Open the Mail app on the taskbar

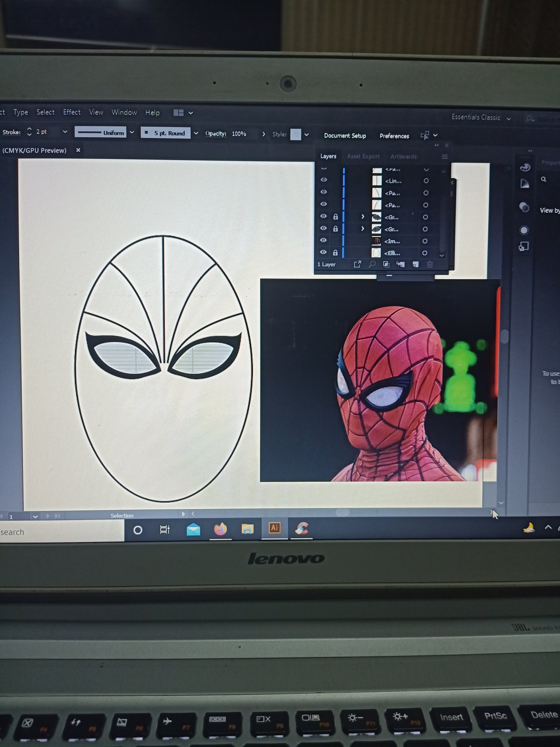point(193,530)
